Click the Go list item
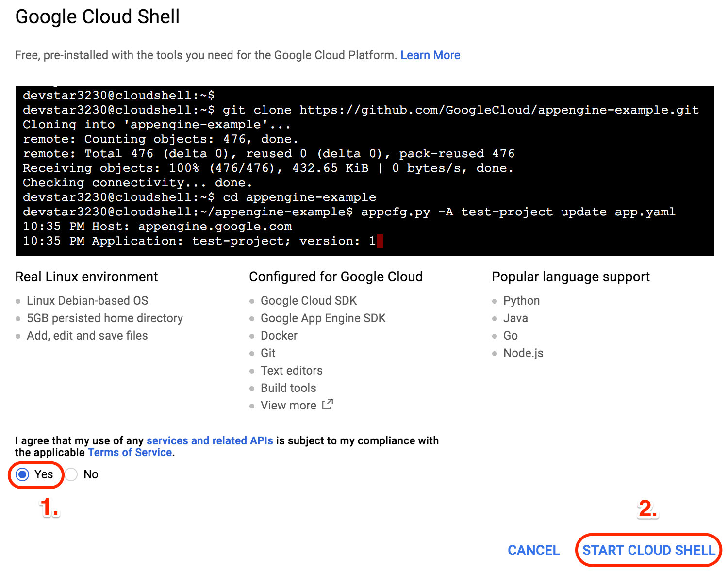 pos(511,336)
